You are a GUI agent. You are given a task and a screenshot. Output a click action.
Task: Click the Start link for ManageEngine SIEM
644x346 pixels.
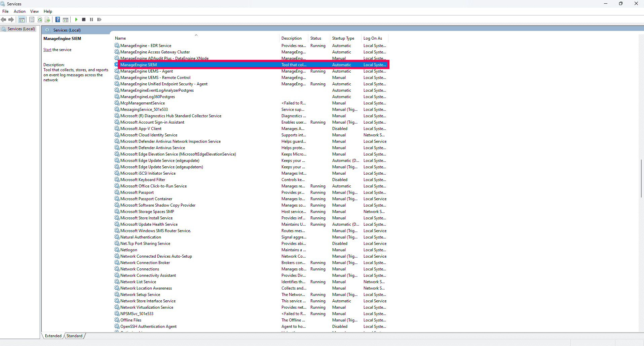tap(47, 50)
